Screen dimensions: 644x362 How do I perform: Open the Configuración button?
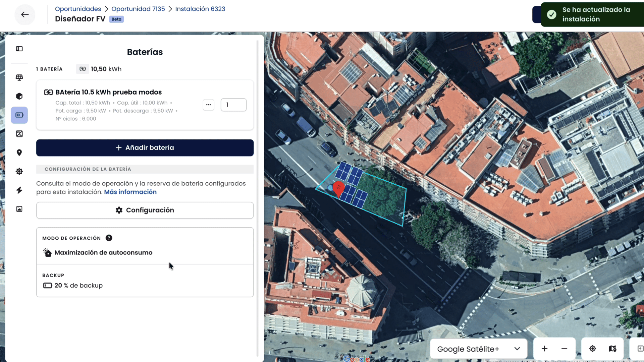point(145,210)
